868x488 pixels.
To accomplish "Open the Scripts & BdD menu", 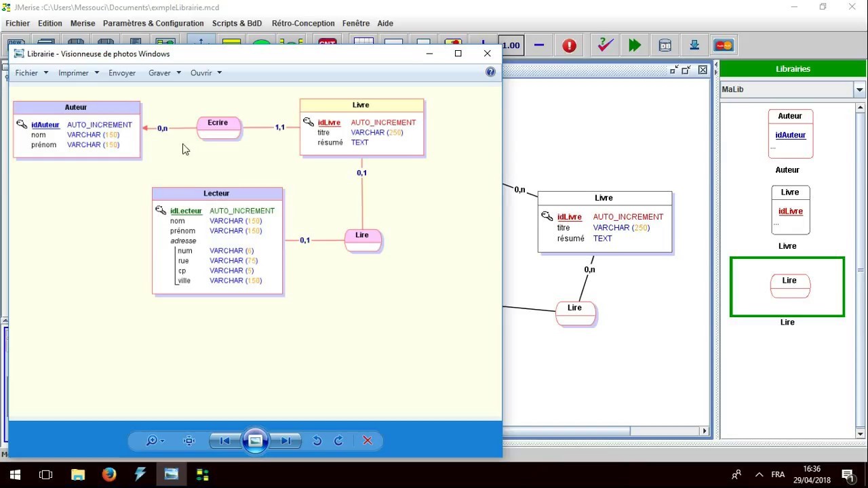I will [237, 23].
